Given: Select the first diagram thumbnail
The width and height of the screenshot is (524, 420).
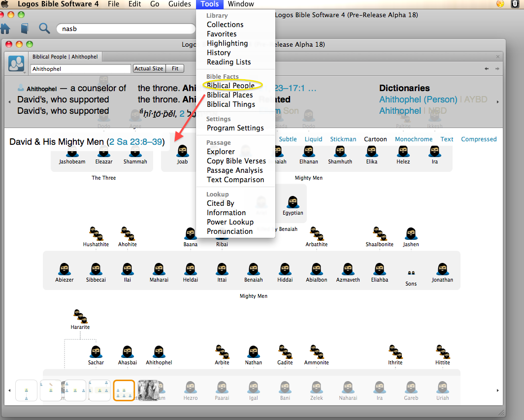Looking at the screenshot, I should 27,390.
